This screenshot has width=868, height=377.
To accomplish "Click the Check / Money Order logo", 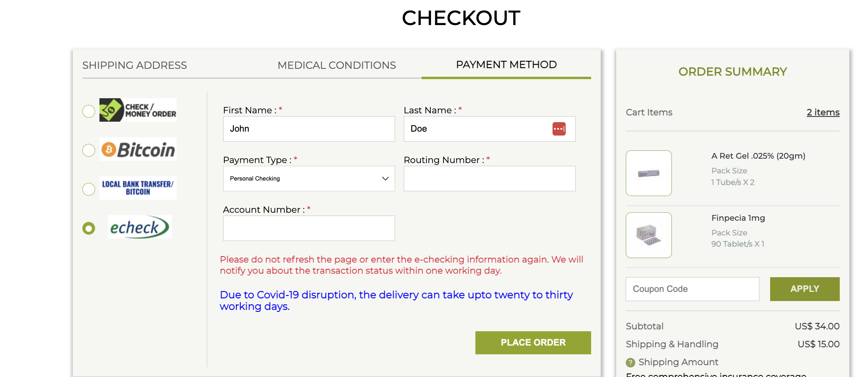I will pyautogui.click(x=138, y=110).
